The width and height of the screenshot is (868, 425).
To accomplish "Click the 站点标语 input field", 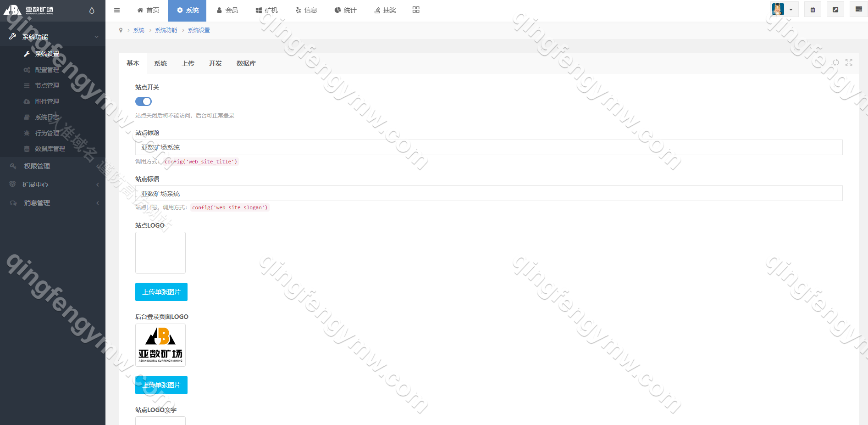I will (x=489, y=193).
